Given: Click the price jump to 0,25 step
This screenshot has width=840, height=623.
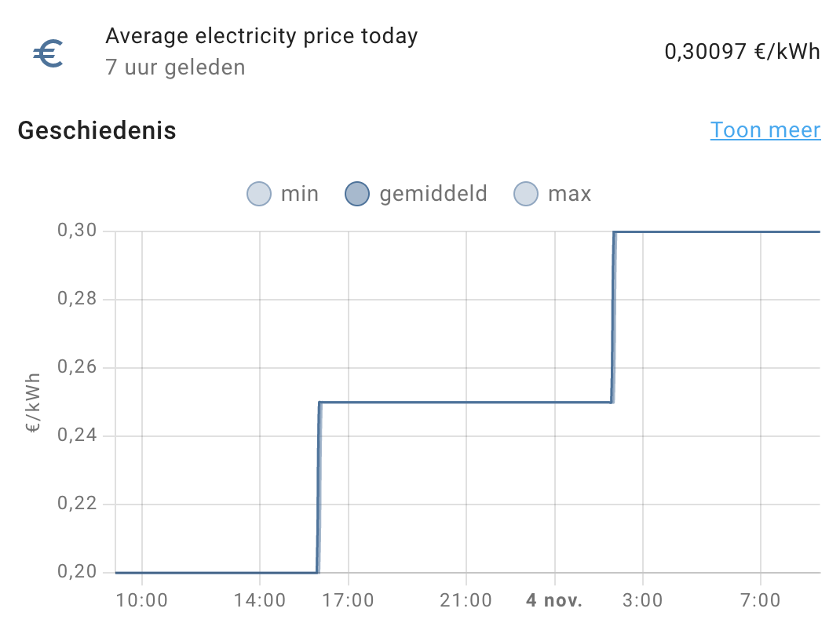Looking at the screenshot, I should 320,486.
